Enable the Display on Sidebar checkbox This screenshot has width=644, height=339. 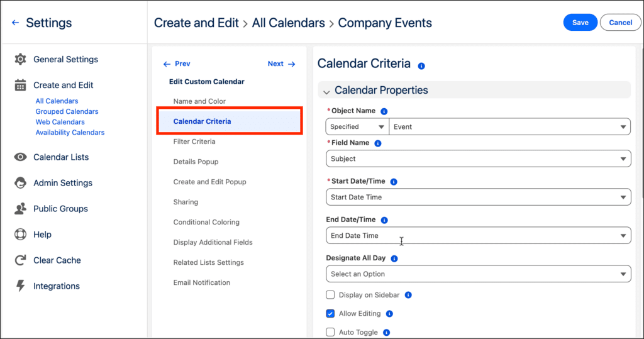tap(330, 295)
